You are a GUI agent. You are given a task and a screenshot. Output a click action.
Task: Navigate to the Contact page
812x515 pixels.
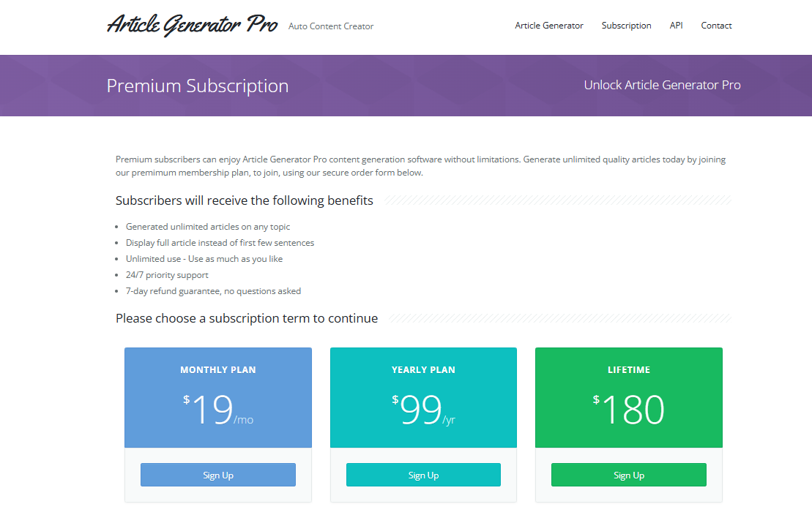[716, 25]
